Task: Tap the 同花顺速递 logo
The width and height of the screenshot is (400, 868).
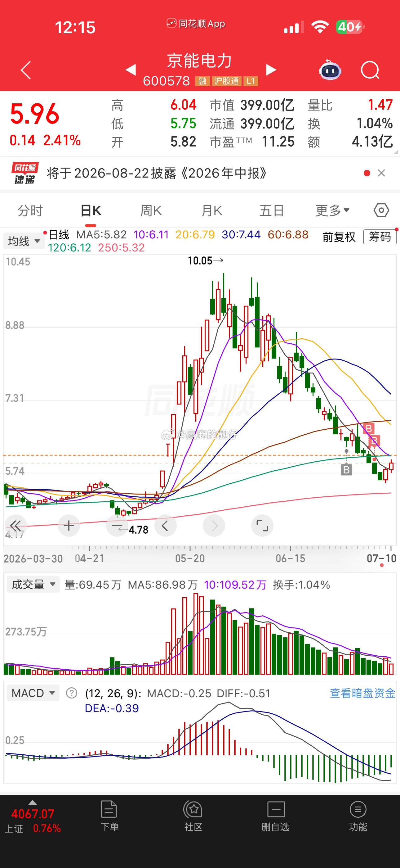Action: [25, 173]
